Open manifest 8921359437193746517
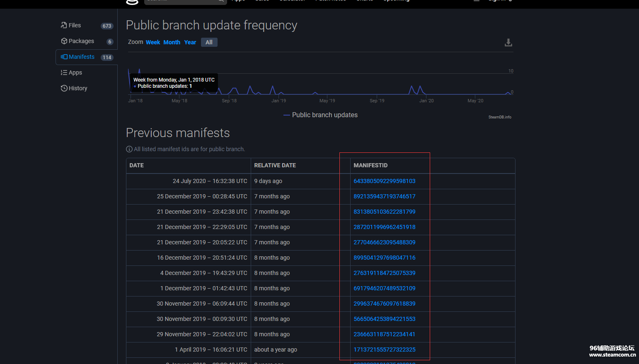Viewport: 639px width, 364px height. coord(384,196)
